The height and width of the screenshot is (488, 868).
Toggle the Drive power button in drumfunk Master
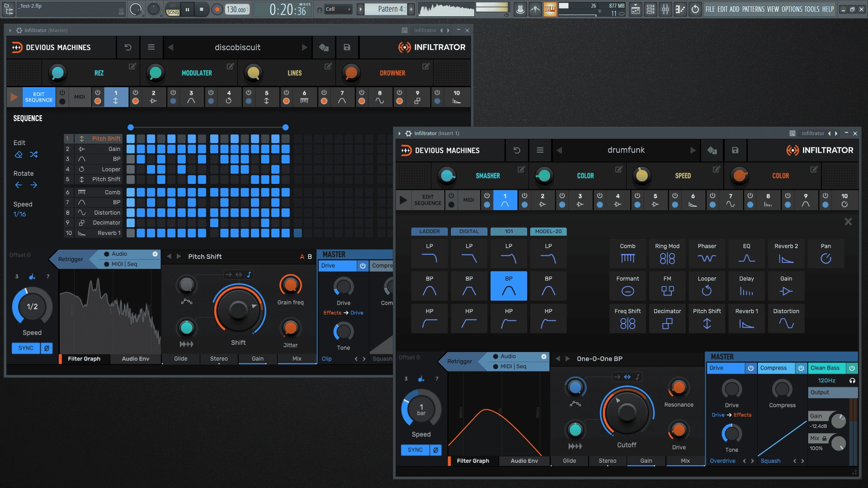(751, 368)
